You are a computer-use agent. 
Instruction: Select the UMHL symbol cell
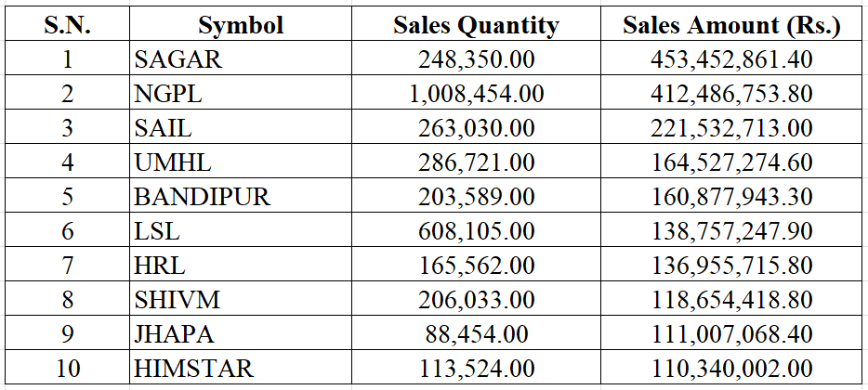pos(173,163)
